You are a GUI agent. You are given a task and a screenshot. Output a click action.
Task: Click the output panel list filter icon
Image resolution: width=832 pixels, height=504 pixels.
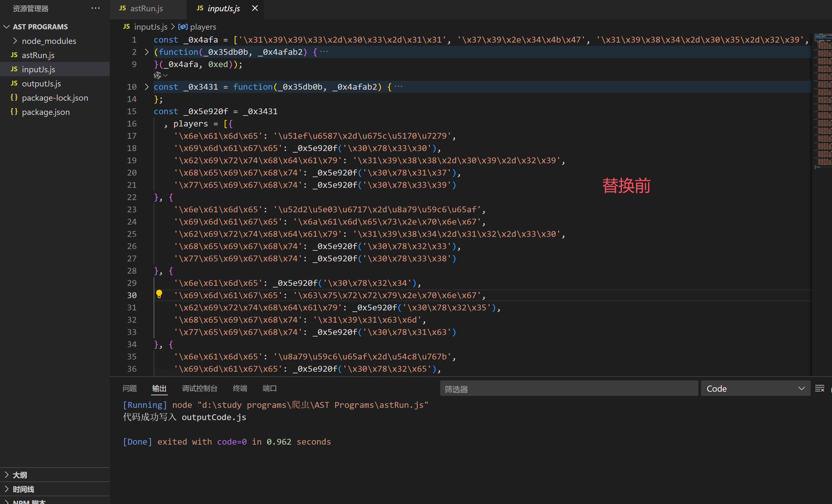819,388
